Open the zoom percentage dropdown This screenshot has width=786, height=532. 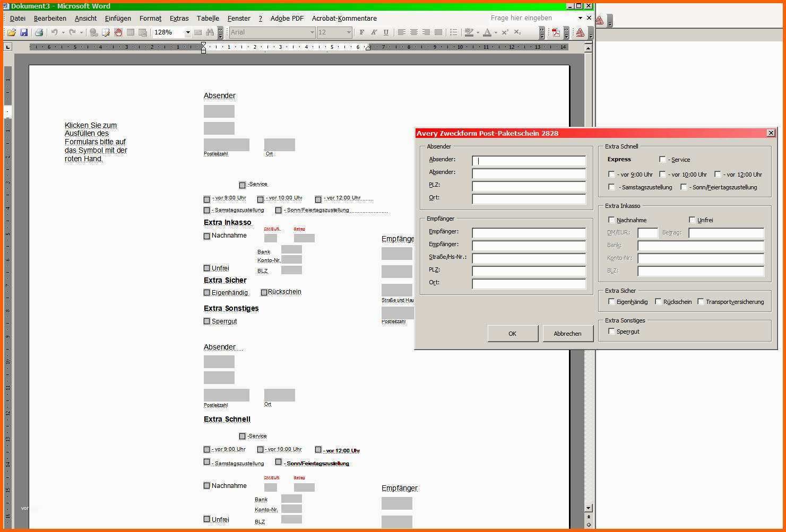coord(188,32)
